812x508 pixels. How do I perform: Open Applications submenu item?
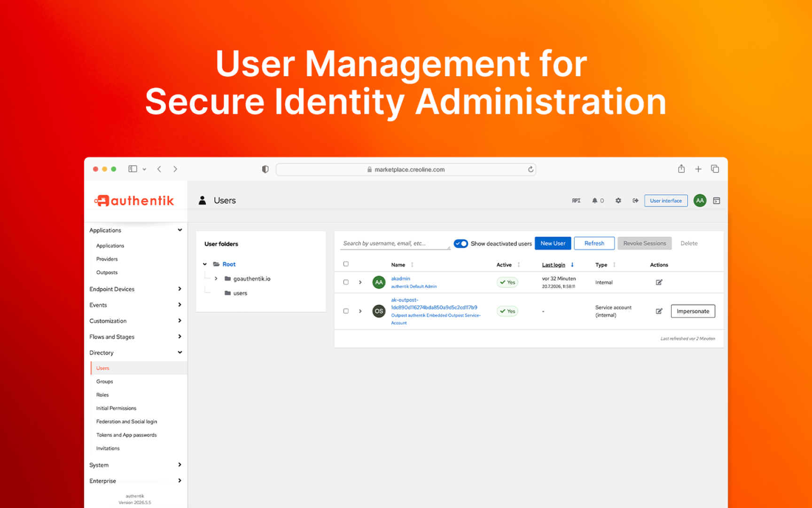110,246
